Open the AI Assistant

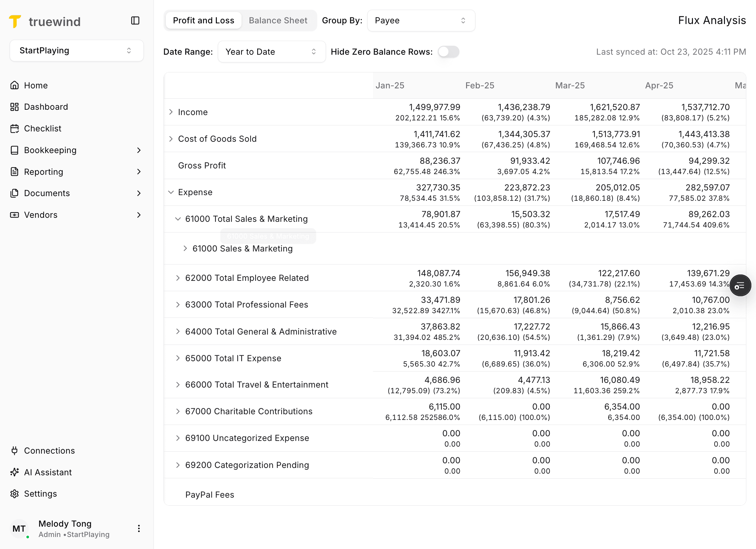pos(48,472)
